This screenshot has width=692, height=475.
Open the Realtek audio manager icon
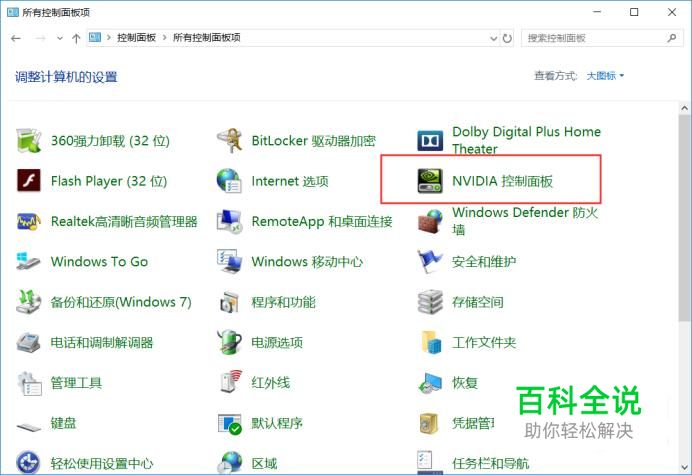coord(29,221)
